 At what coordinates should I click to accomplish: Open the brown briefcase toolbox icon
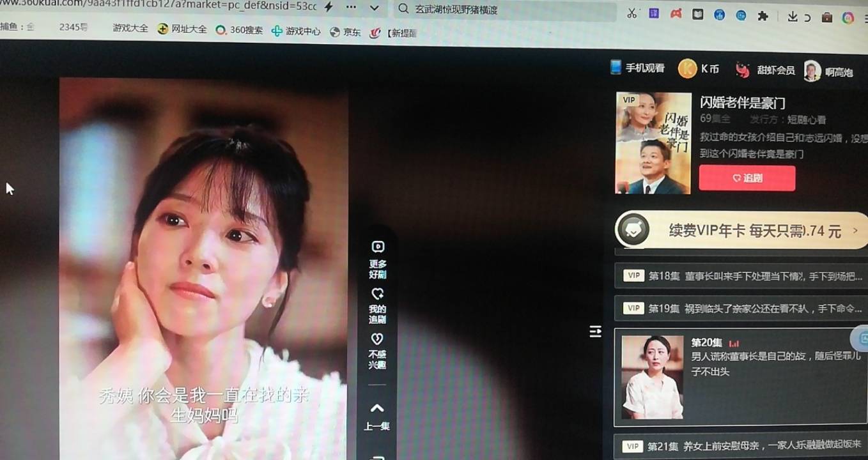tap(827, 17)
